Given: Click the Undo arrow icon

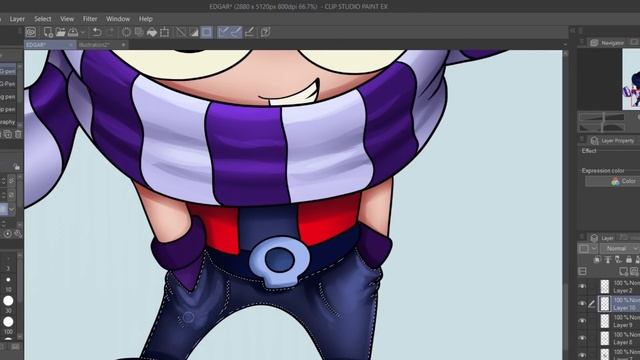Looking at the screenshot, I should pos(97,32).
